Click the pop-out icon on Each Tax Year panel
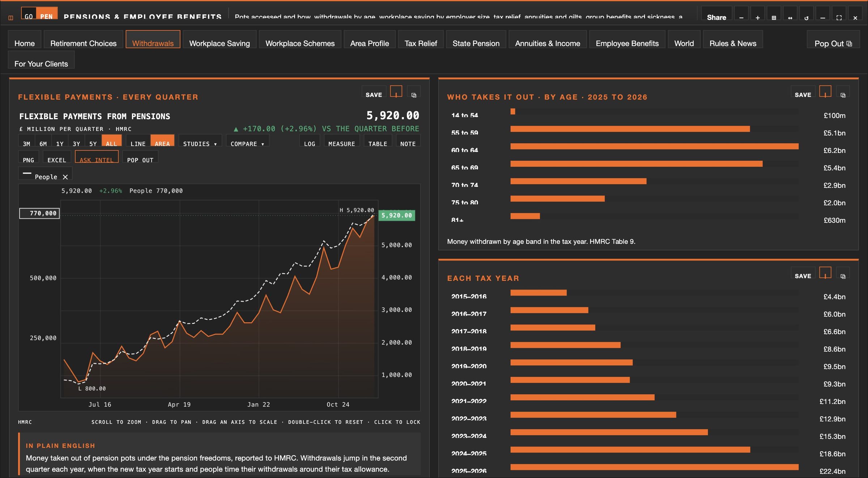Image resolution: width=868 pixels, height=478 pixels. [x=843, y=276]
